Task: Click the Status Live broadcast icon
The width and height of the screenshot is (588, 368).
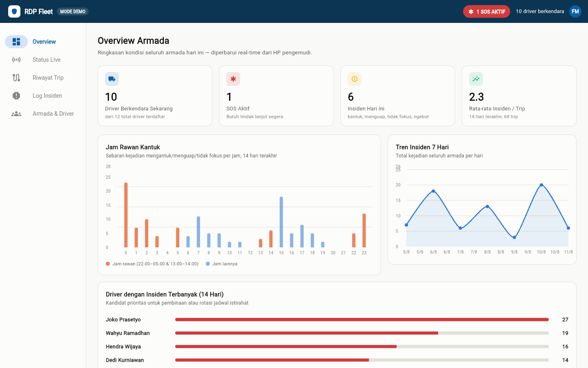Action: click(x=16, y=60)
